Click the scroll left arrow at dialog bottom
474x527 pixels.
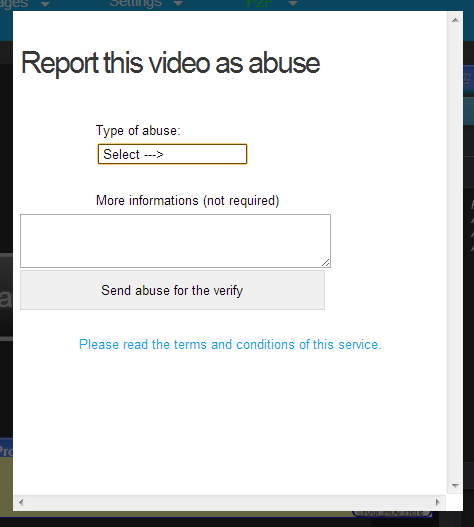pos(21,502)
